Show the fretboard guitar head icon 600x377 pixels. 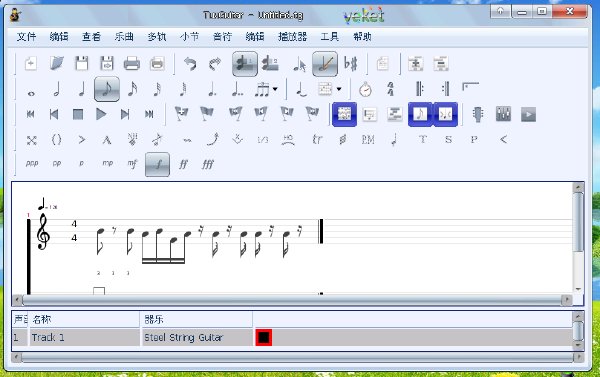(478, 114)
